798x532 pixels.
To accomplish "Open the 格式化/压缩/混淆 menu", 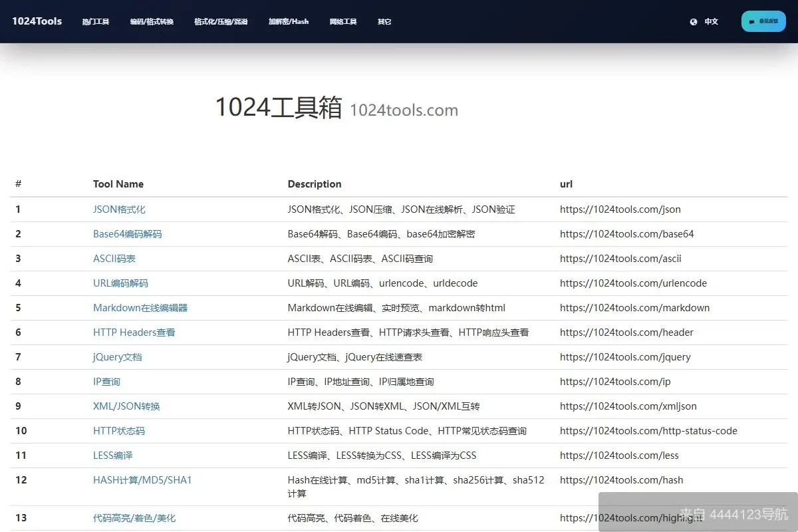I will pyautogui.click(x=220, y=21).
